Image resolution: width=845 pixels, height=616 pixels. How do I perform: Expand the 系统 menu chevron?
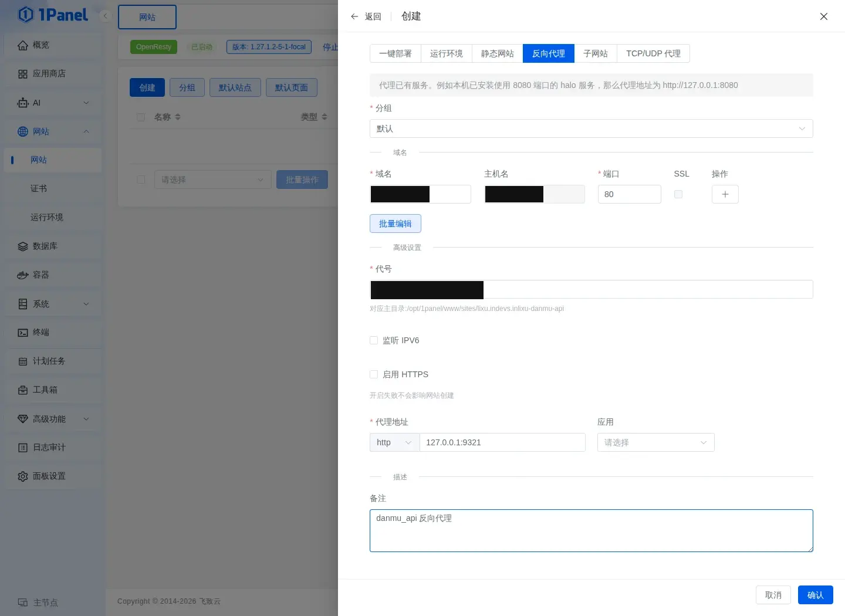click(86, 304)
